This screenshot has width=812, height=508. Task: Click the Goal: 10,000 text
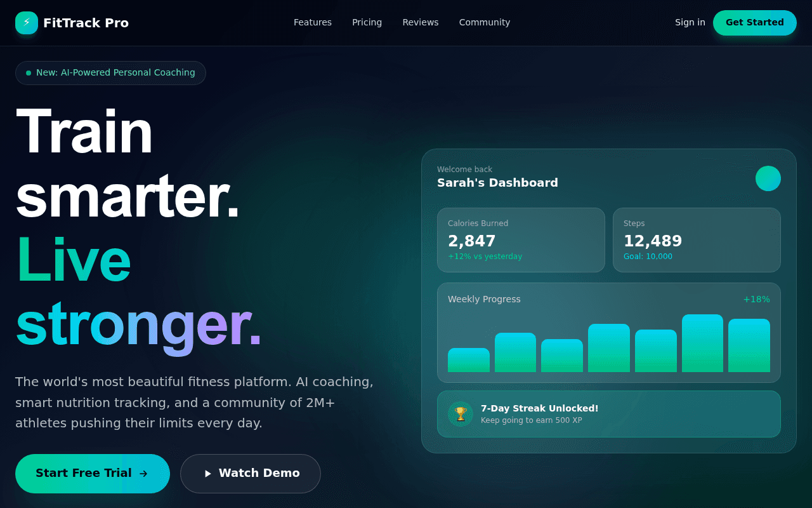click(648, 257)
